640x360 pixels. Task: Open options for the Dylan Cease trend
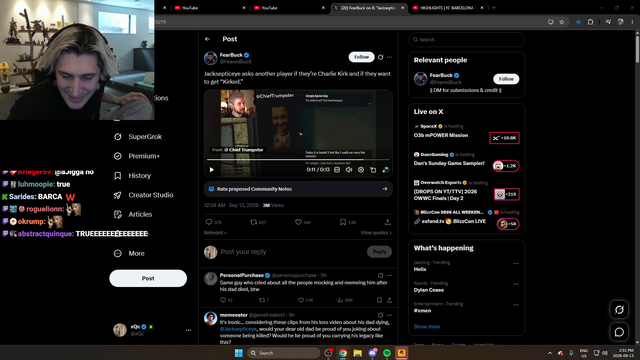click(516, 284)
